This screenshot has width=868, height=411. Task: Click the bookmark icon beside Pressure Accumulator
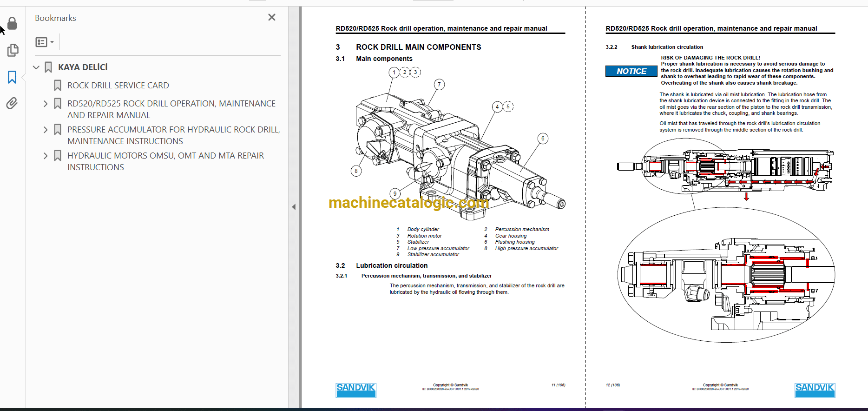pyautogui.click(x=58, y=130)
